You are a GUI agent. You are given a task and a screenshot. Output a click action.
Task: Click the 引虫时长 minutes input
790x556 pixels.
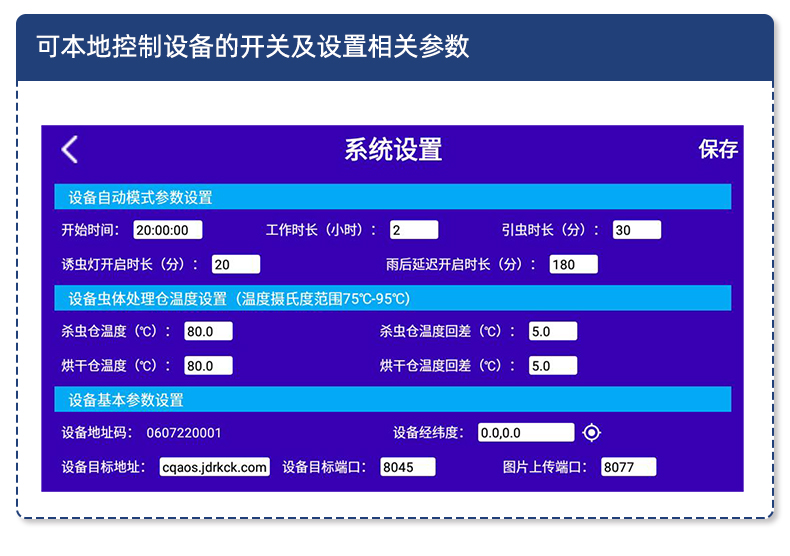(636, 230)
